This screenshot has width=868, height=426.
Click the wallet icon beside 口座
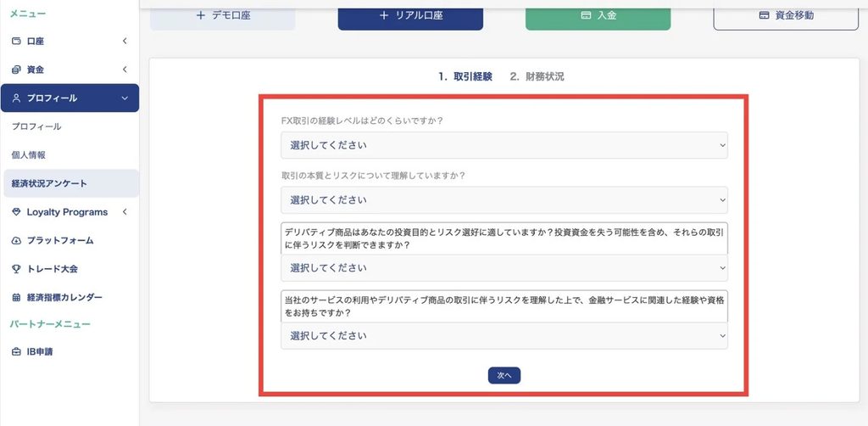point(16,41)
